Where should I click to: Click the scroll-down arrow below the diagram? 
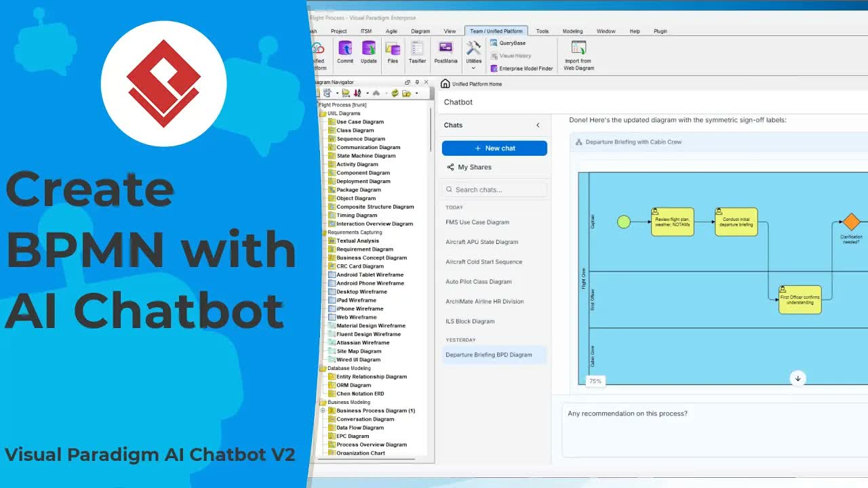pos(797,379)
